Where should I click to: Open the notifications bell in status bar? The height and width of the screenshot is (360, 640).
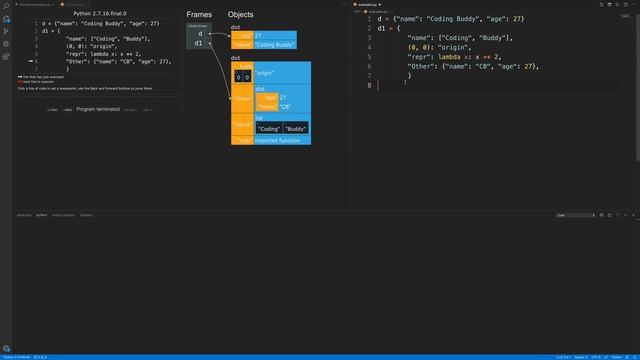click(x=635, y=357)
